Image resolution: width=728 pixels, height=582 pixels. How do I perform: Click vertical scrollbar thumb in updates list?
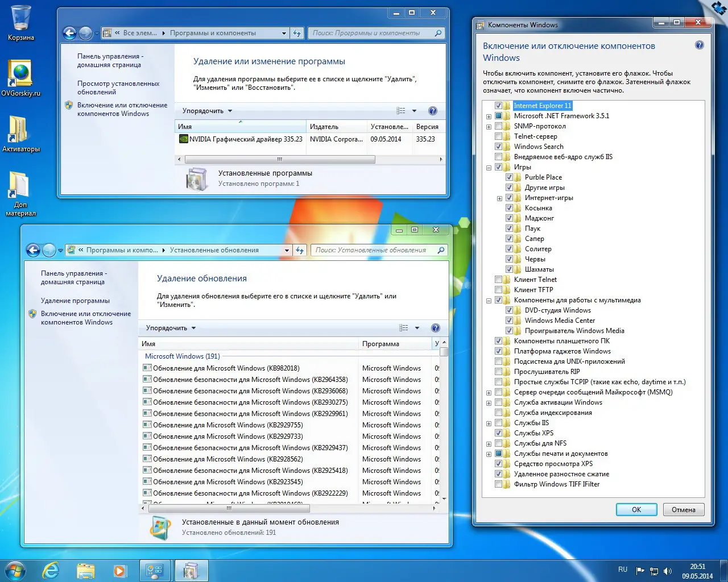coord(444,352)
